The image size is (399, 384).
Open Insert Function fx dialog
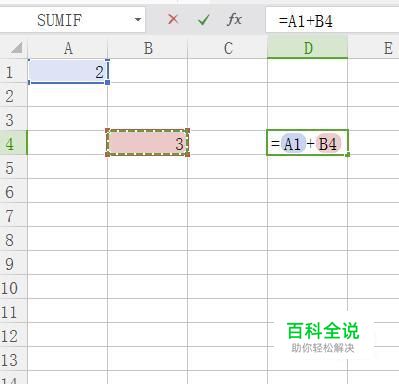[234, 20]
